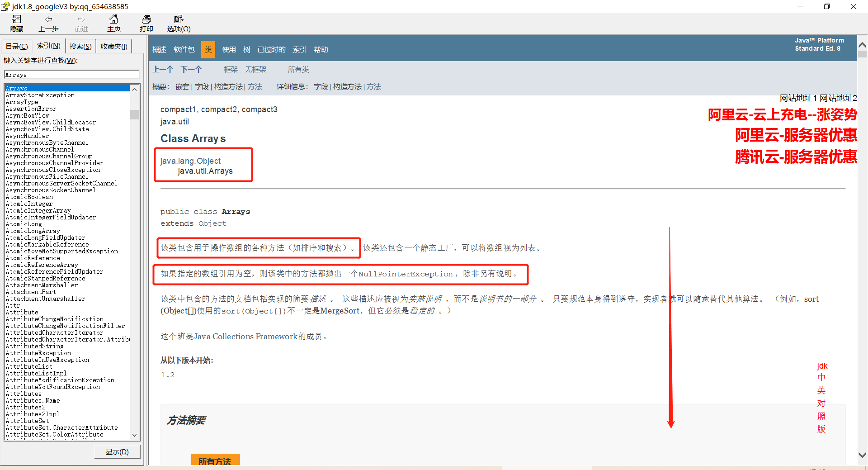Switch to the 收藏夹 tab
The height and width of the screenshot is (470, 868).
click(x=114, y=46)
